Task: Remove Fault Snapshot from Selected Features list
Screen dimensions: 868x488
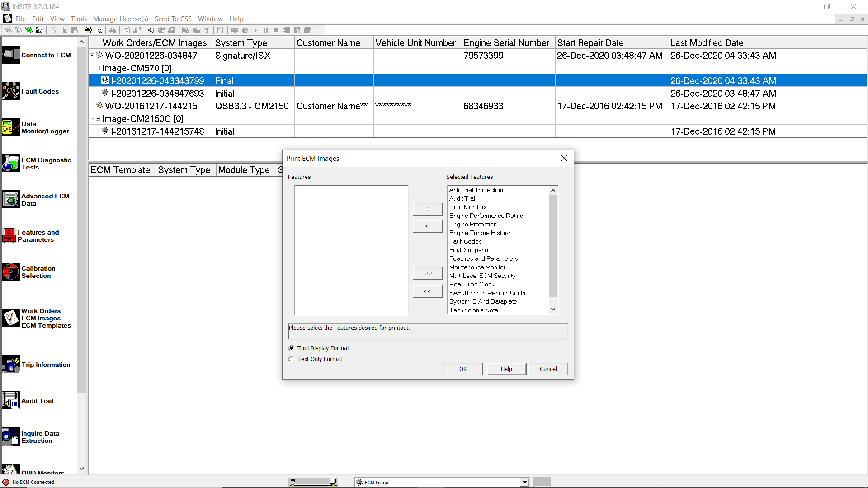Action: 469,250
